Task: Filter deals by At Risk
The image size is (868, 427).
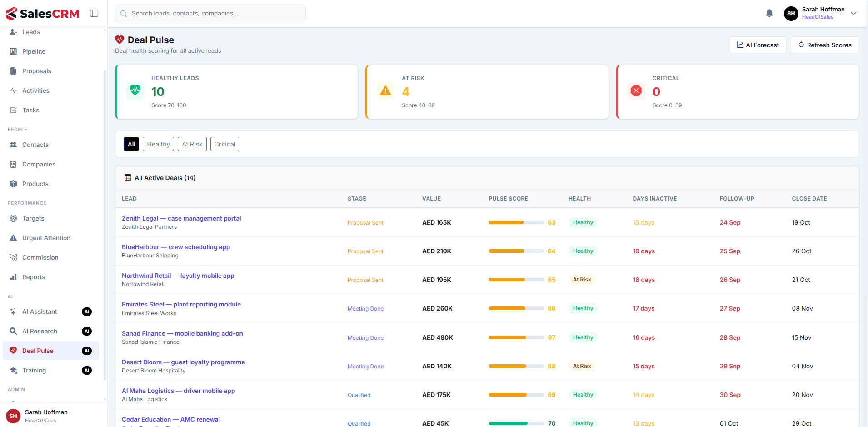Action: click(192, 144)
